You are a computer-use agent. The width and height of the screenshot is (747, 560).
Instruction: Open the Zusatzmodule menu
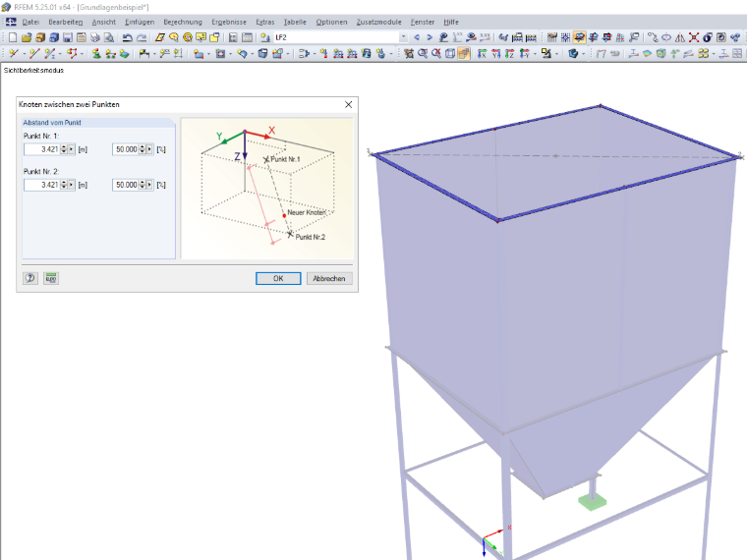click(x=378, y=22)
